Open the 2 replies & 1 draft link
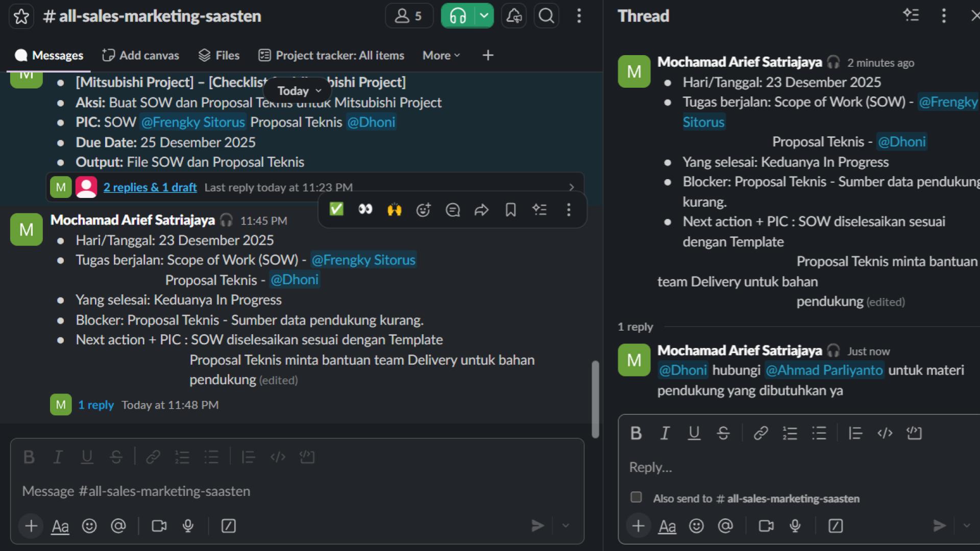 pyautogui.click(x=150, y=187)
